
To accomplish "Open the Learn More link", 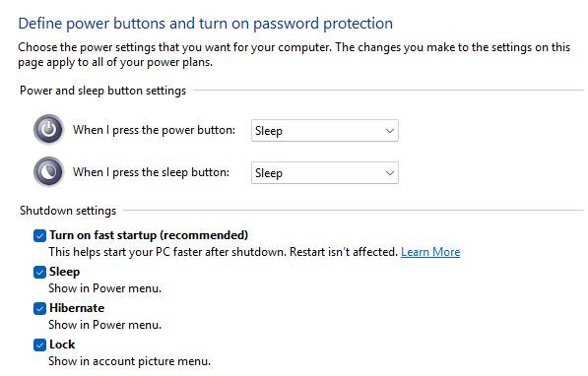I will coord(430,252).
